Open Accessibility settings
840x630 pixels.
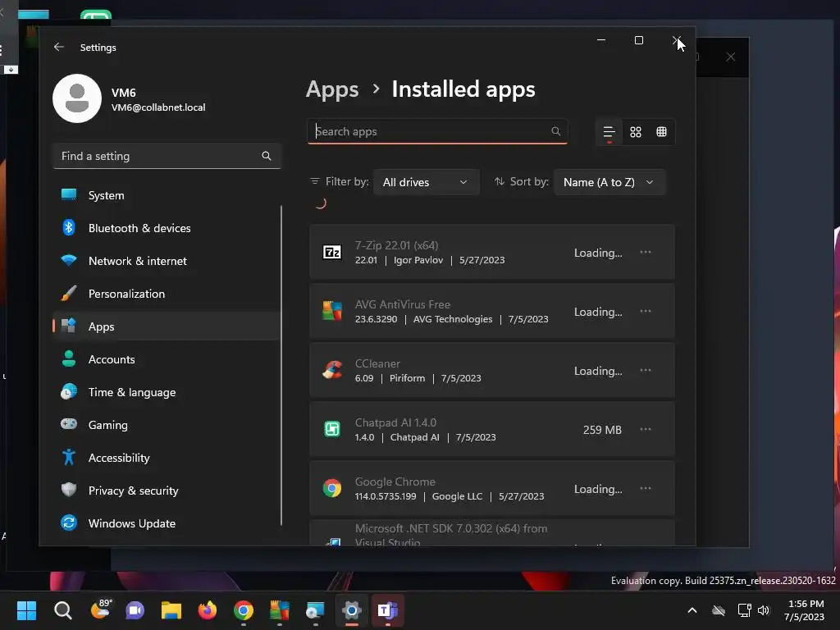[x=167, y=458]
